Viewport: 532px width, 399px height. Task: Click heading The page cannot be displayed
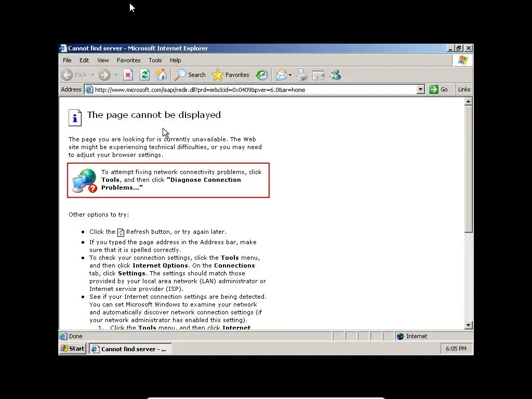(x=154, y=115)
